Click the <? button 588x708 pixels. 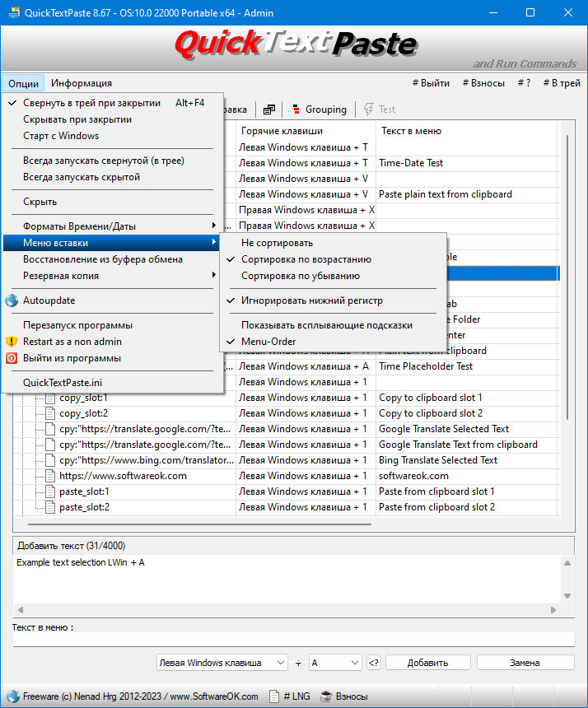pos(374,663)
